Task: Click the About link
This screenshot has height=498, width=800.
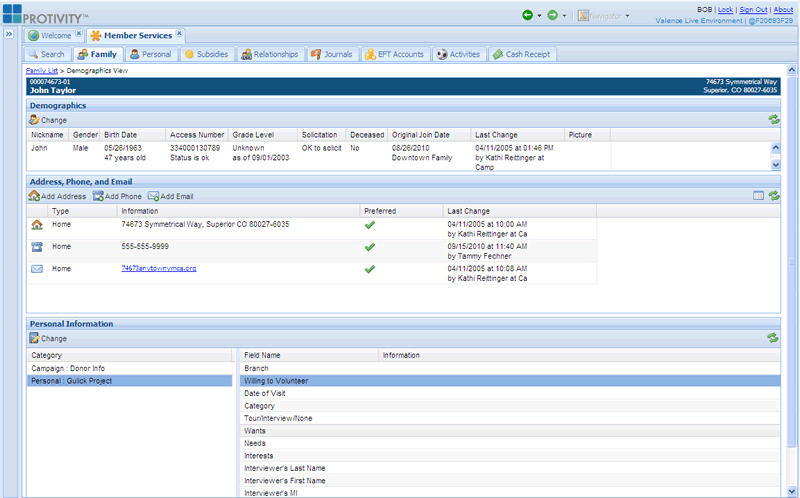Action: [x=783, y=10]
